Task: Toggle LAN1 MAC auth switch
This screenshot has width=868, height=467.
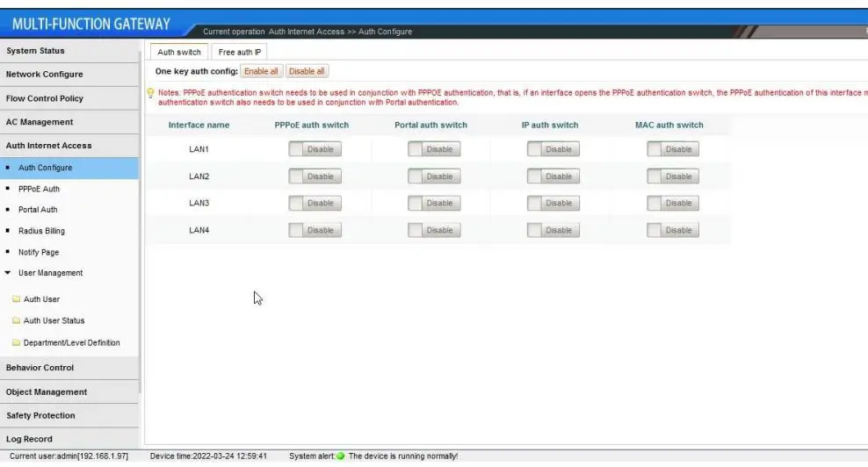Action: tap(673, 149)
